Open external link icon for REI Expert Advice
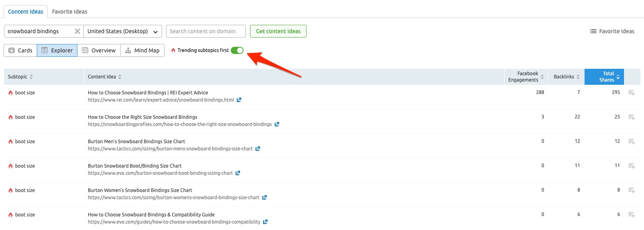Screen dimensions: 644x230 [239, 100]
